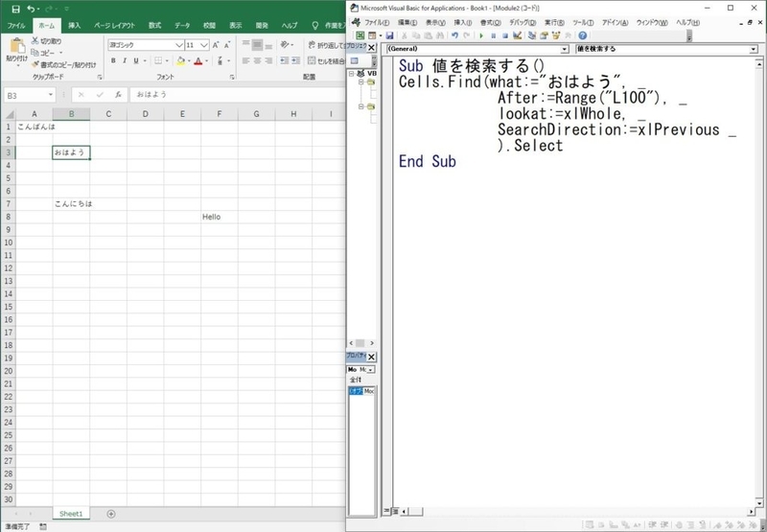Apply red font color A icon

coord(198,60)
